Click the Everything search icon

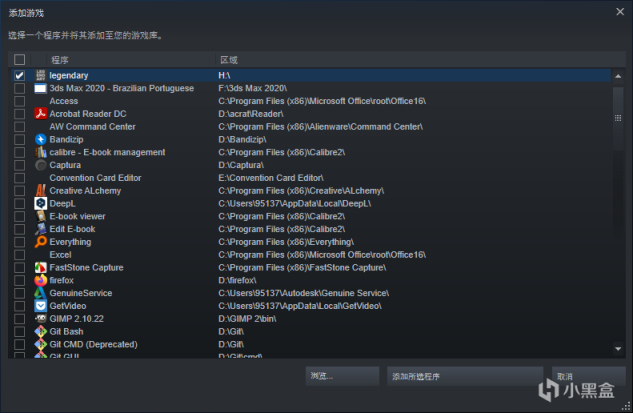(x=40, y=242)
